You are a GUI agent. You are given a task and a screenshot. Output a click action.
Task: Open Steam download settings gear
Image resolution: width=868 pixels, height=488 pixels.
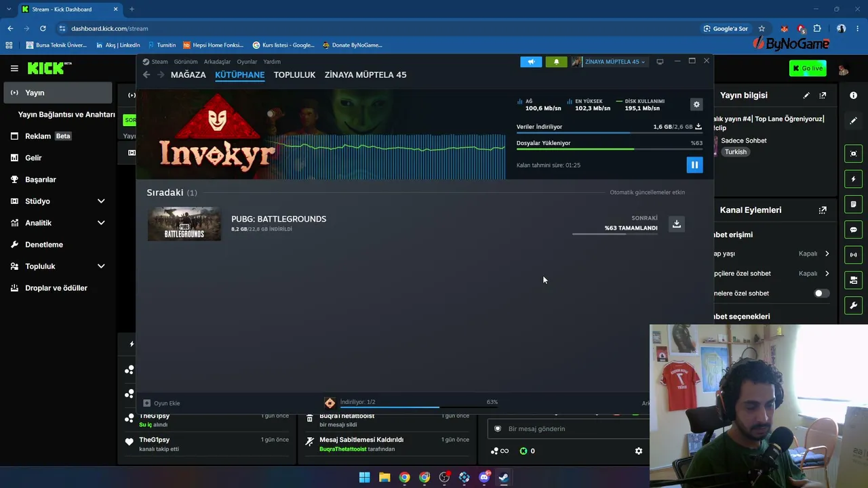tap(696, 104)
